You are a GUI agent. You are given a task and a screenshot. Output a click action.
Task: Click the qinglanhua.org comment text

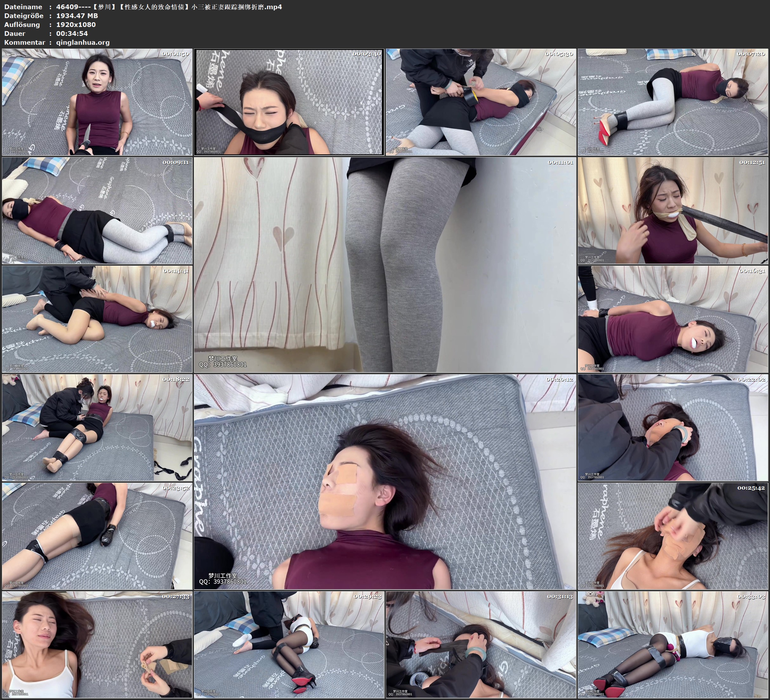click(x=83, y=43)
